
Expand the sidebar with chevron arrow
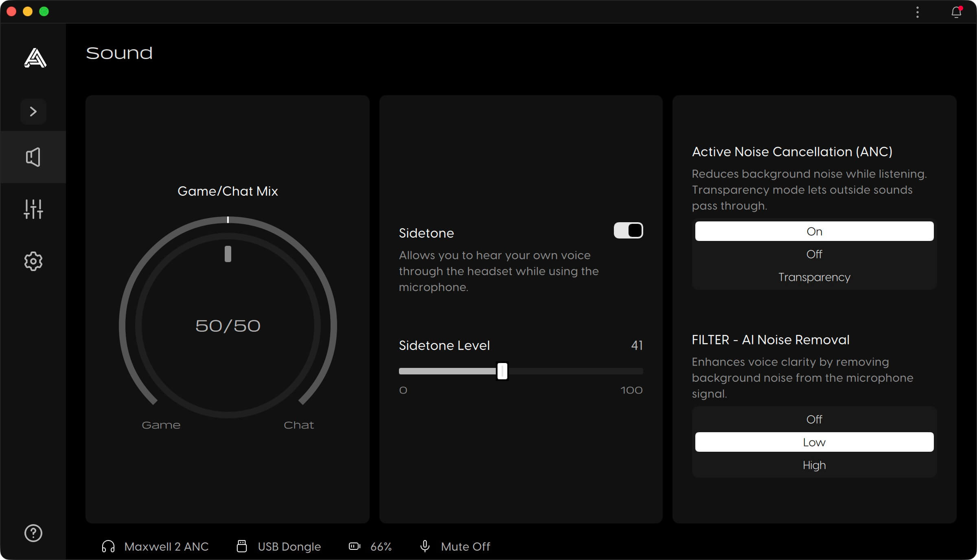click(33, 112)
